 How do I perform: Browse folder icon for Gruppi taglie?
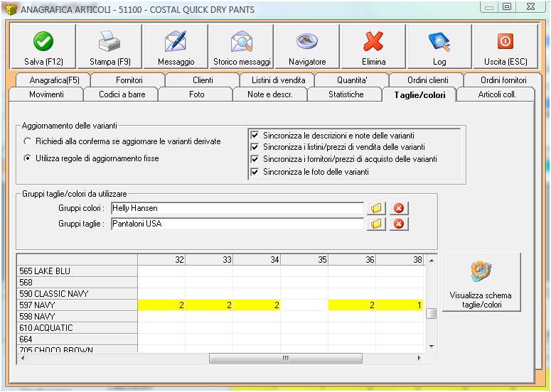coord(376,224)
